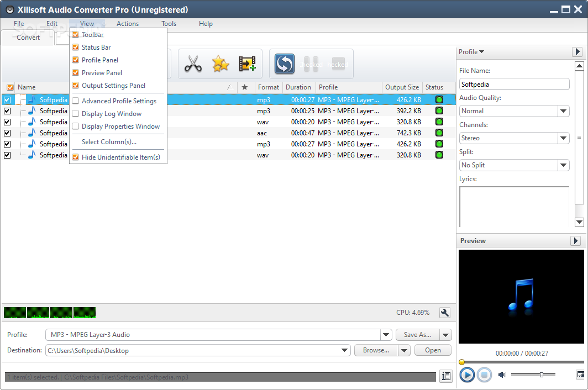Open the star Effects tool
588x390 pixels.
click(221, 64)
